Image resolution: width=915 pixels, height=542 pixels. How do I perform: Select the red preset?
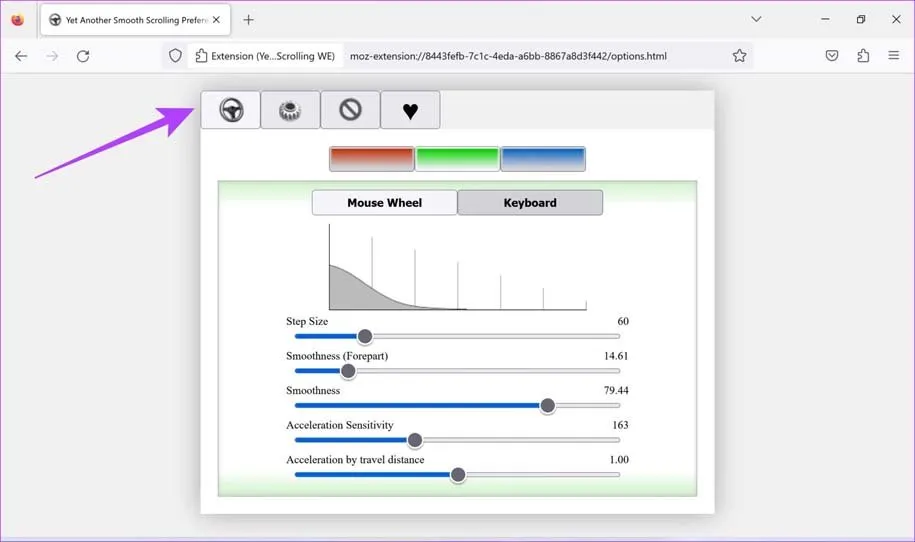click(372, 159)
